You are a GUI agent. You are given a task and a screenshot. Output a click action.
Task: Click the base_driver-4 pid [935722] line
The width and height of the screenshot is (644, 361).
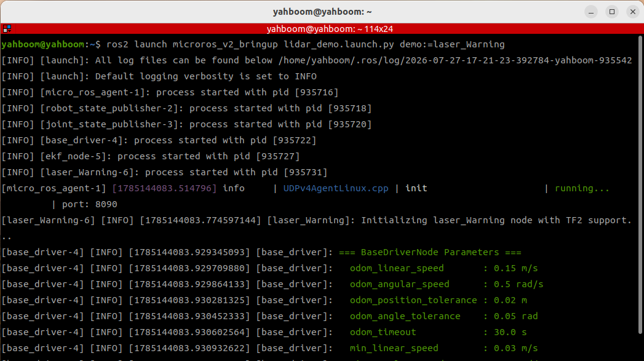(x=159, y=140)
